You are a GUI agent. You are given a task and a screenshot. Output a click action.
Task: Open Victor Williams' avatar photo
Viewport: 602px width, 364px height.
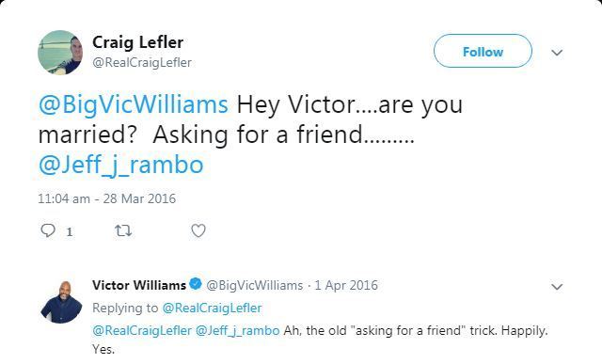click(61, 302)
